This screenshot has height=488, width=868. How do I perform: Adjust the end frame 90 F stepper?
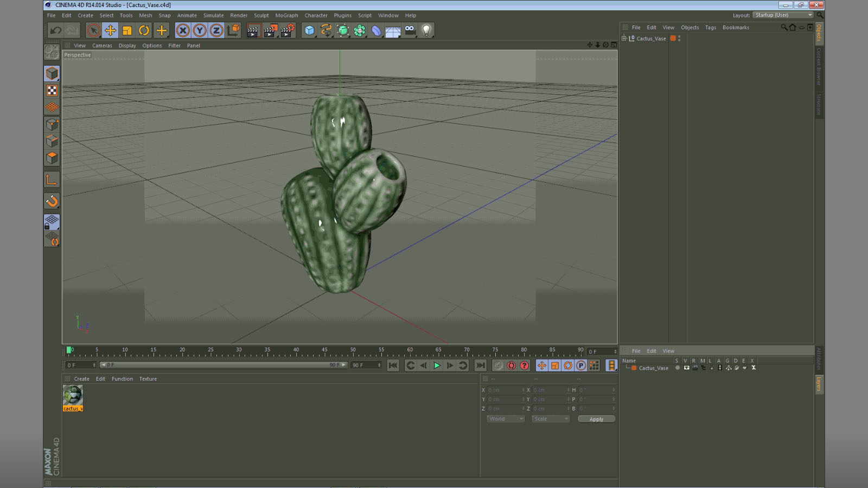pyautogui.click(x=379, y=365)
